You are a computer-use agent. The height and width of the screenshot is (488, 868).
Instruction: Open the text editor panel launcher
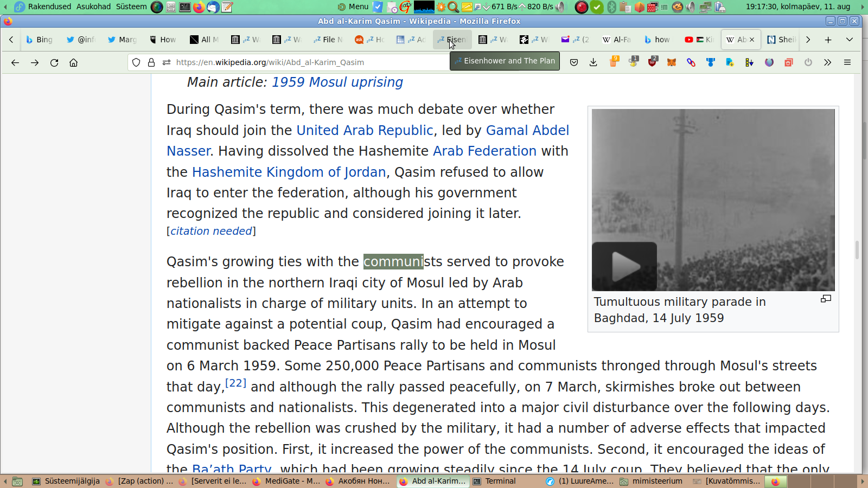(x=227, y=7)
